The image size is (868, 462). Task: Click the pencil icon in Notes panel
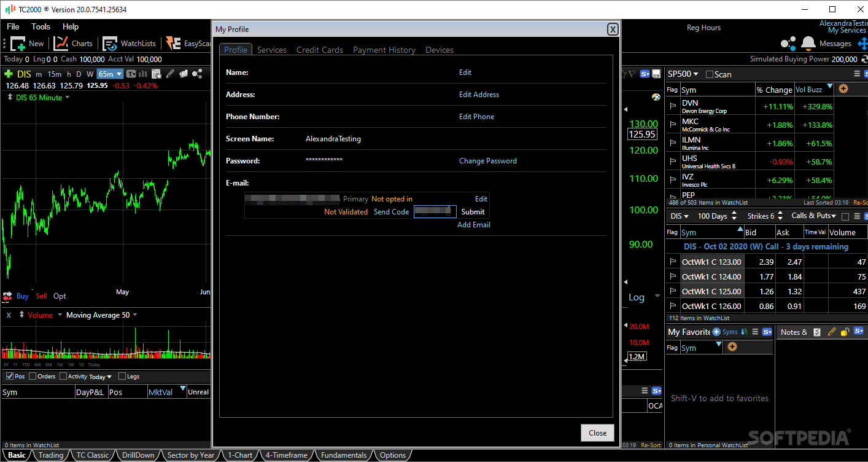832,332
